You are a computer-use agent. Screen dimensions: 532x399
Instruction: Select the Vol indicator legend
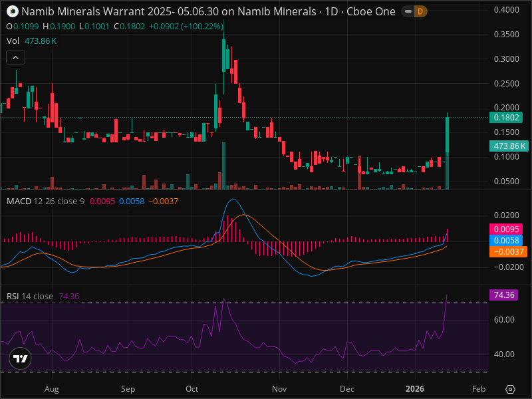31,41
